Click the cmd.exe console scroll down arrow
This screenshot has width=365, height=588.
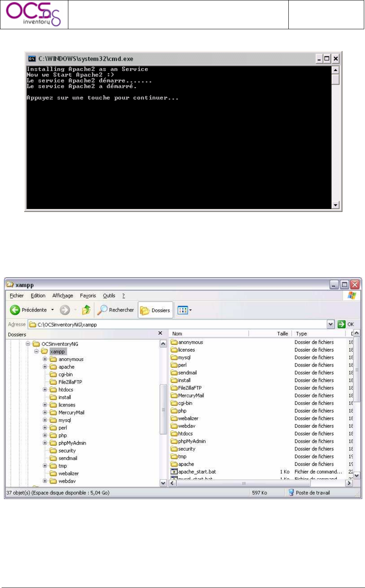click(x=335, y=205)
